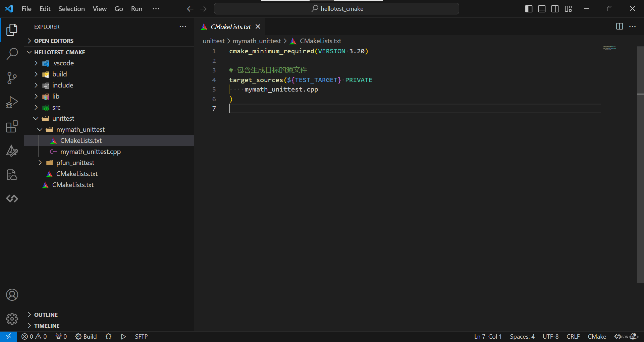644x342 pixels.
Task: Change indentation via Spaces: 4
Action: (x=522, y=336)
